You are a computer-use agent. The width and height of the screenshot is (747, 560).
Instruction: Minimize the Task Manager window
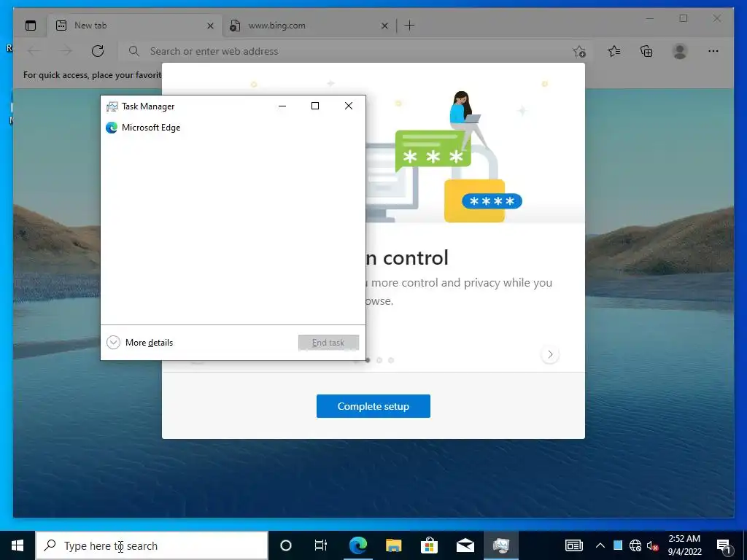(x=282, y=106)
